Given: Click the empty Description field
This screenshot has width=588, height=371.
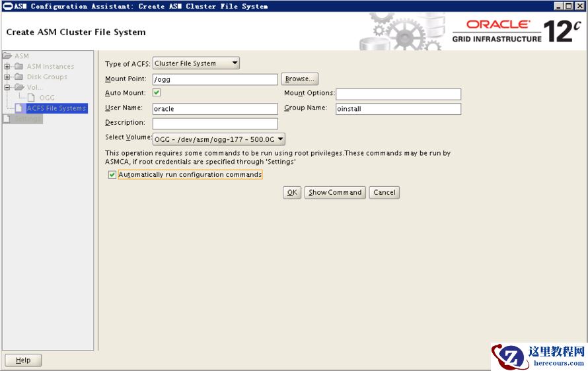Looking at the screenshot, I should pyautogui.click(x=215, y=123).
